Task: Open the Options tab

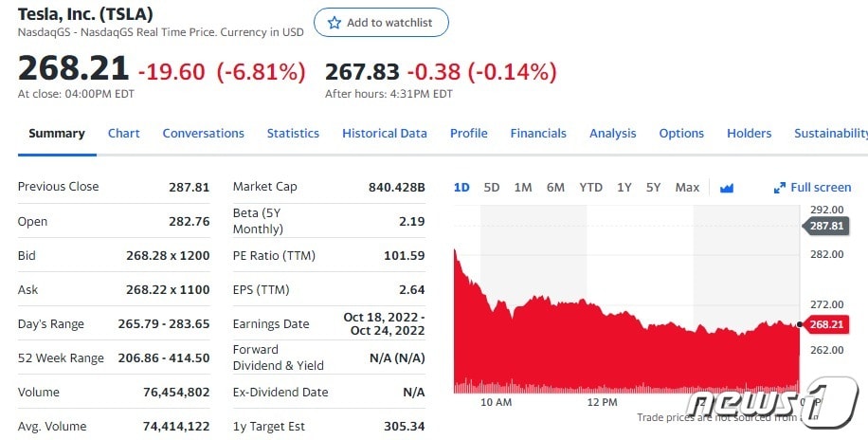Action: click(681, 134)
